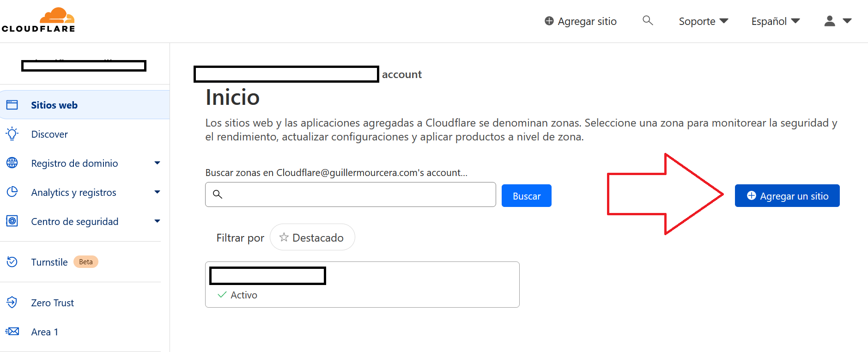The width and height of the screenshot is (868, 352).
Task: Click the Discover lightbulb icon
Action: coord(12,134)
